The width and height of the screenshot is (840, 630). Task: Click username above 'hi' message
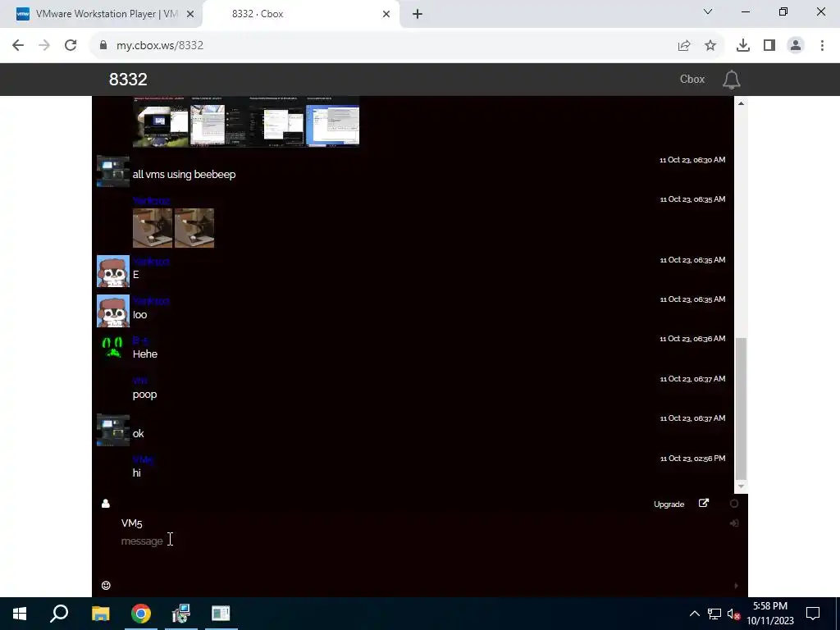143,459
